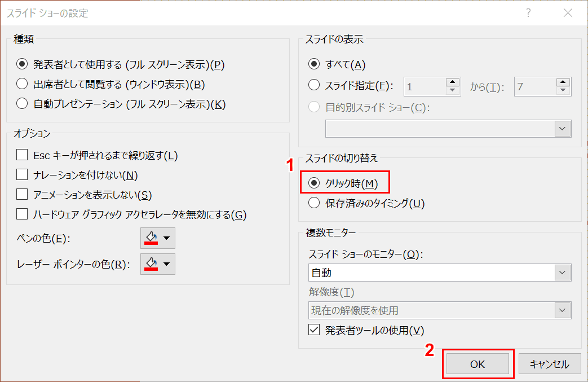Open the レーザー ポインターの色 color picker

(157, 264)
